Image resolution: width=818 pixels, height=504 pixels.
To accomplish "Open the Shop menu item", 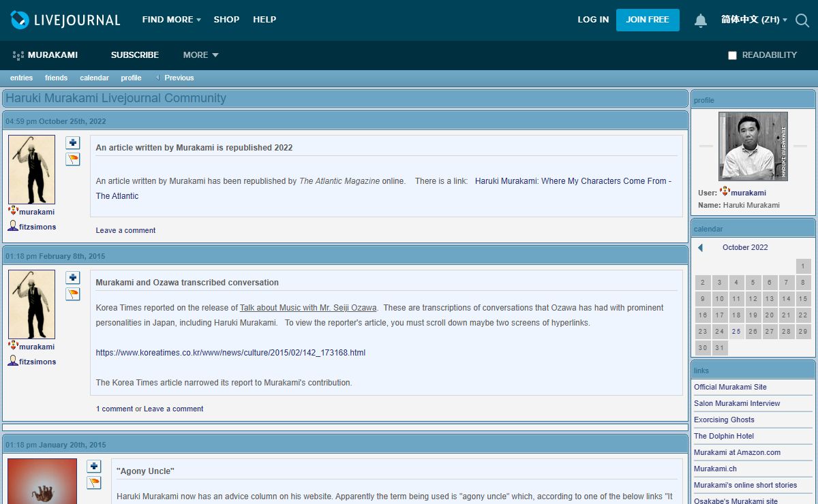I will pos(226,20).
